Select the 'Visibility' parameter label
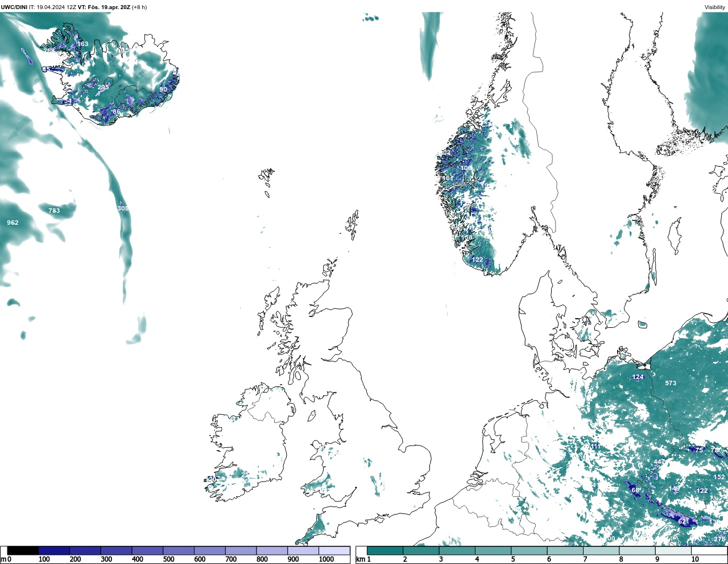This screenshot has width=728, height=564. point(715,7)
